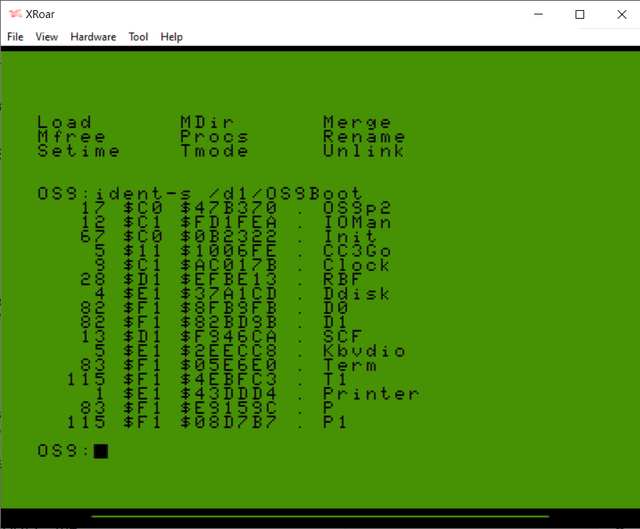Click the 'Rename' command text
640x529 pixels.
tap(364, 136)
